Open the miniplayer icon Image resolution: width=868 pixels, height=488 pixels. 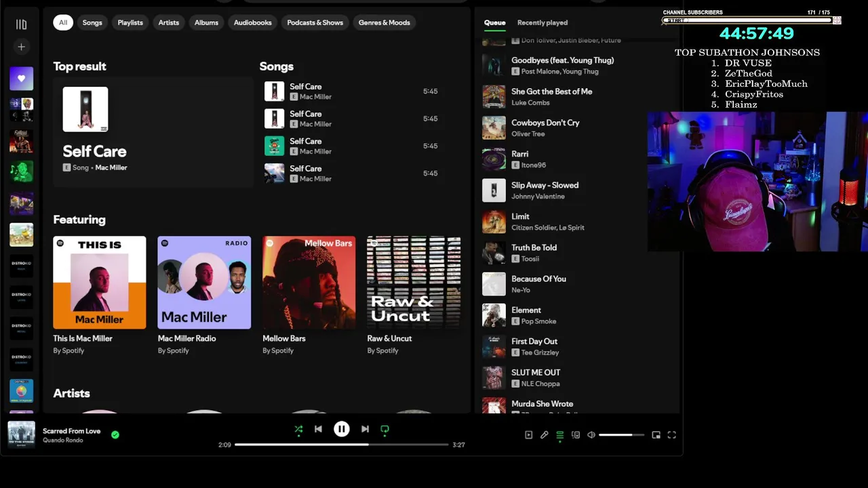coord(656,435)
